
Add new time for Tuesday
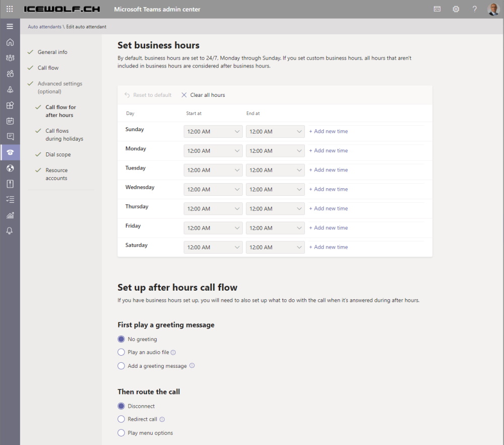[x=328, y=170]
